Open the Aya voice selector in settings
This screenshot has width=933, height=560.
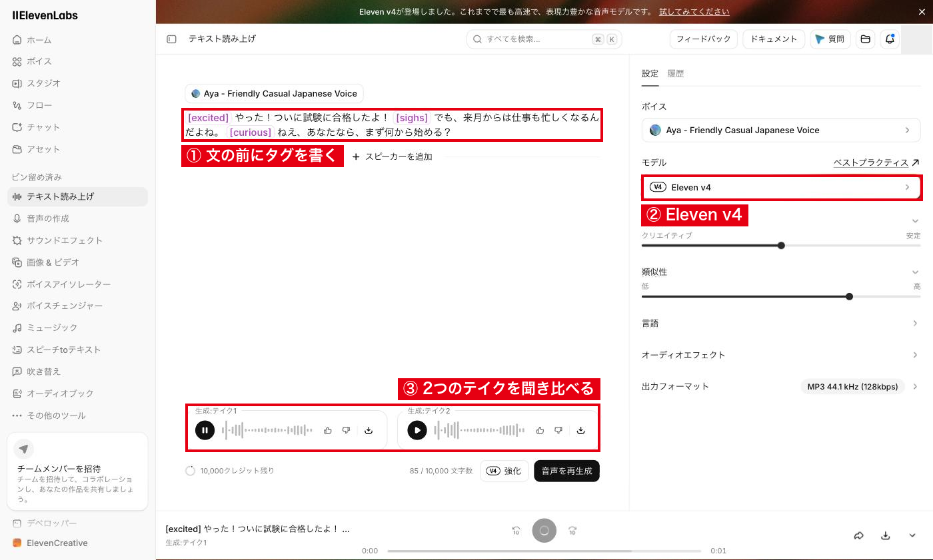coord(781,130)
